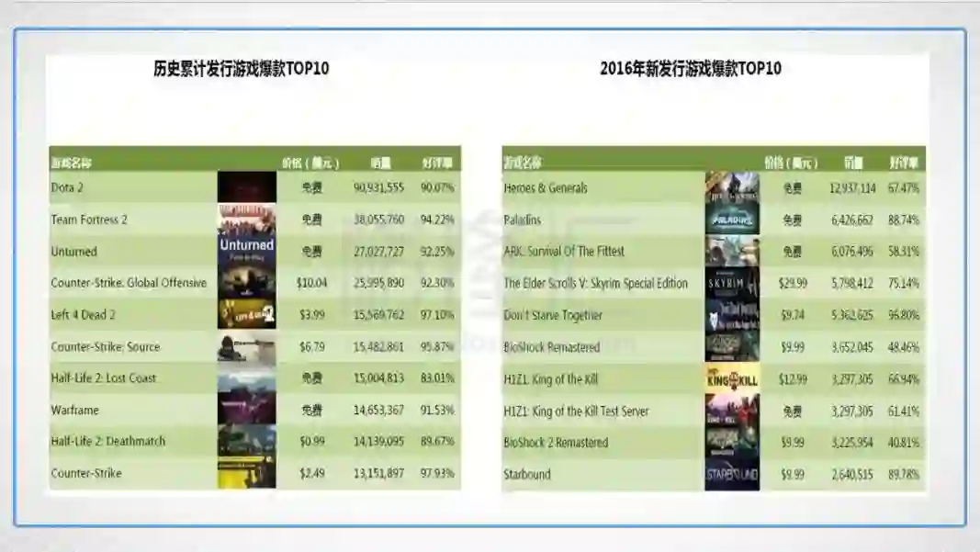Click the 历史累计发行游戏爆款TOP10 heading
980x552 pixels.
coord(242,68)
